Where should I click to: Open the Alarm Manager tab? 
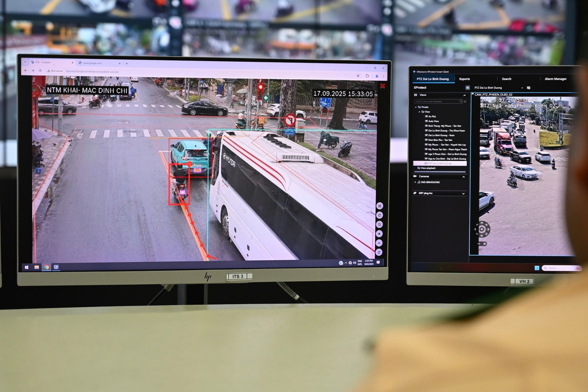[x=555, y=79]
